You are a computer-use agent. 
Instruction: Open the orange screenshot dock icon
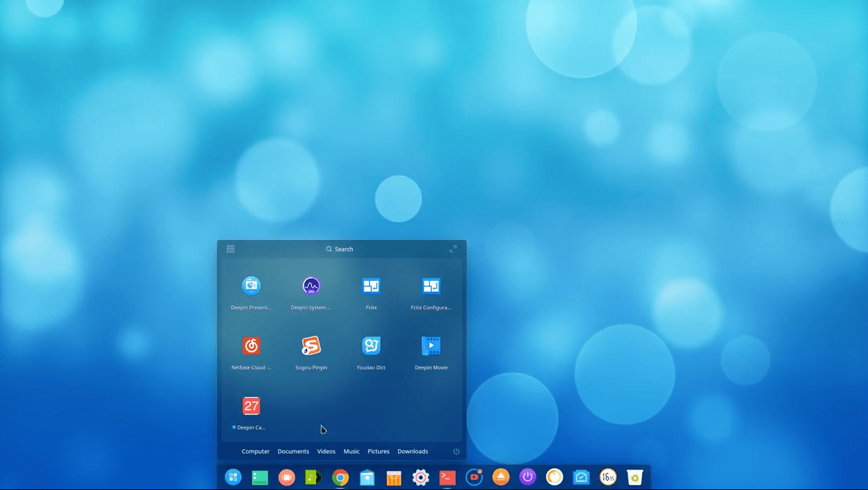pos(286,477)
